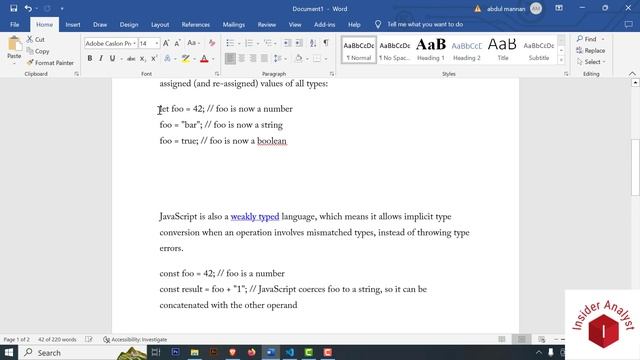This screenshot has width=640, height=360.
Task: Click the spelling proofing status icon
Action: pyautogui.click(x=89, y=339)
